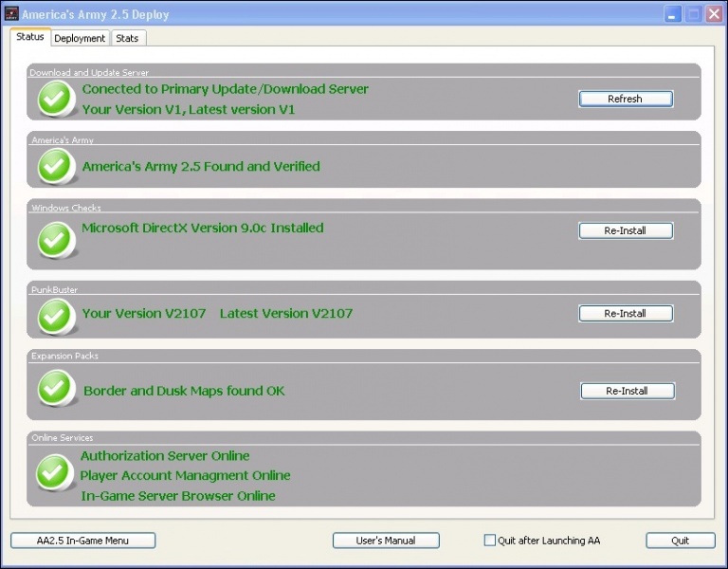Click the green check icon beside Conected to Primary Update
This screenshot has height=569, width=728.
click(57, 99)
